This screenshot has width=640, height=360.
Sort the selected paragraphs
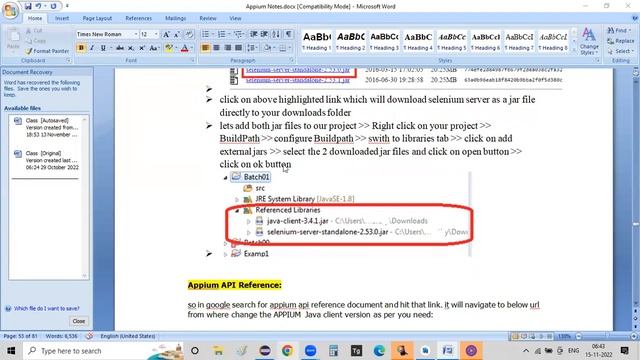tap(276, 35)
